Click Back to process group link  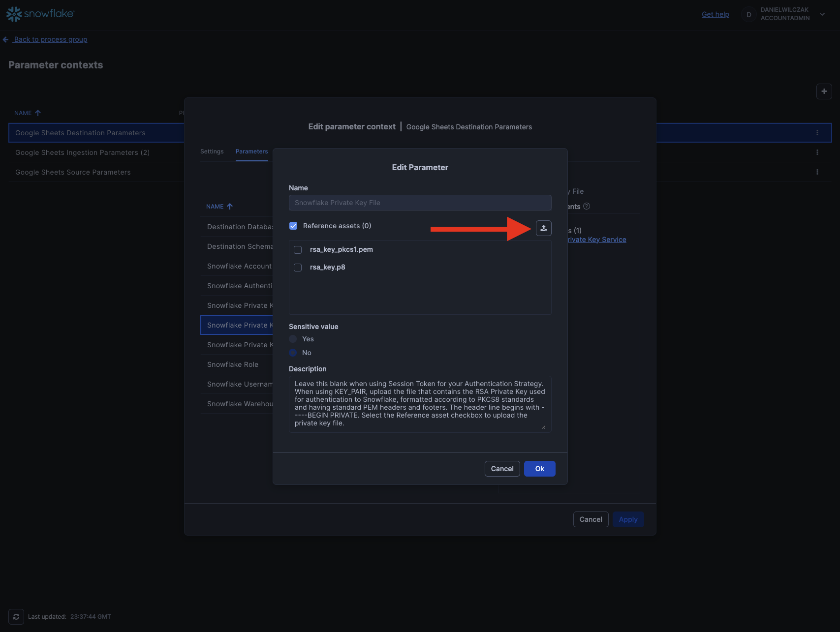(x=50, y=39)
